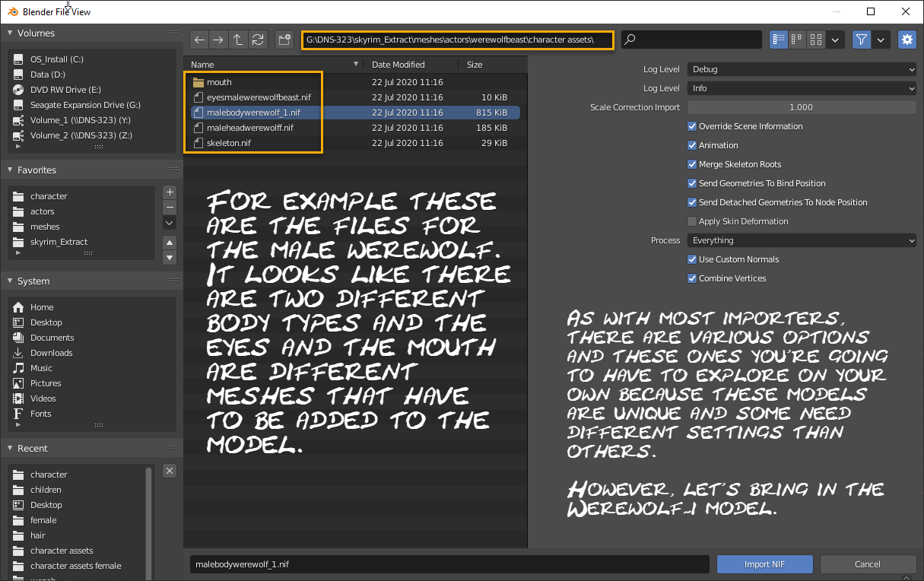
Task: Click the file name input field
Action: click(x=449, y=564)
